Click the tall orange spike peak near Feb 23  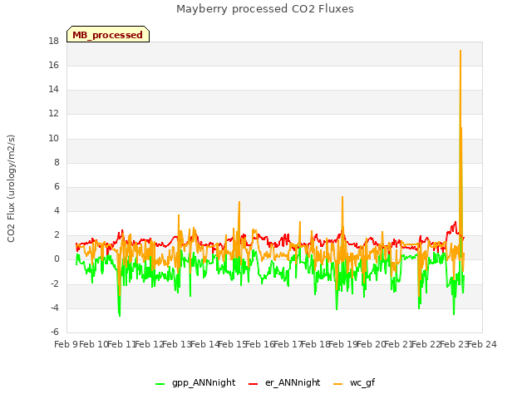click(x=461, y=51)
